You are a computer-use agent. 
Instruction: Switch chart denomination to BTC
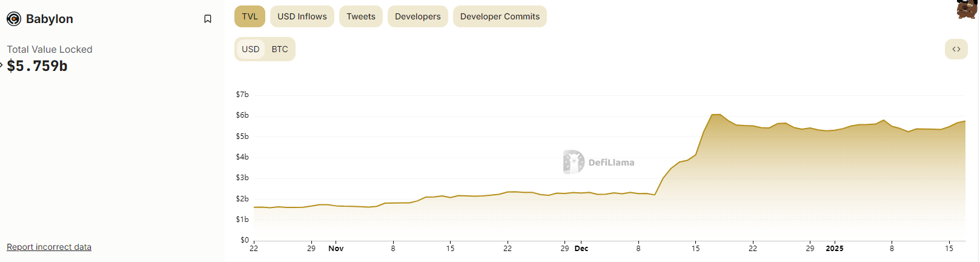(x=280, y=49)
